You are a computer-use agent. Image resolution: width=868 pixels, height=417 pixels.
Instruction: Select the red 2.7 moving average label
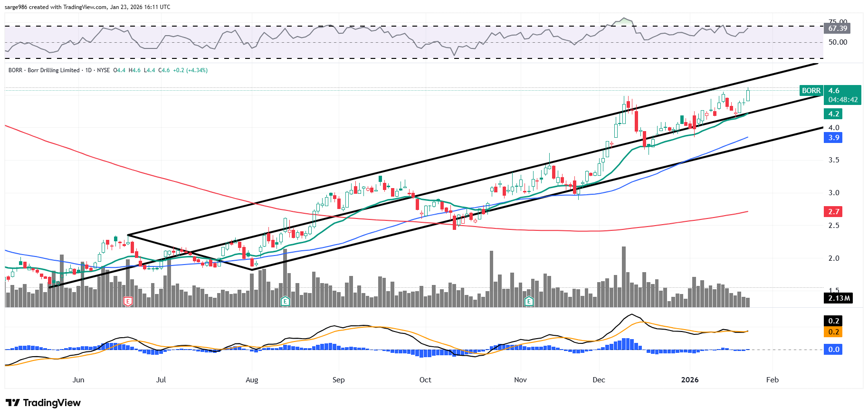point(834,212)
